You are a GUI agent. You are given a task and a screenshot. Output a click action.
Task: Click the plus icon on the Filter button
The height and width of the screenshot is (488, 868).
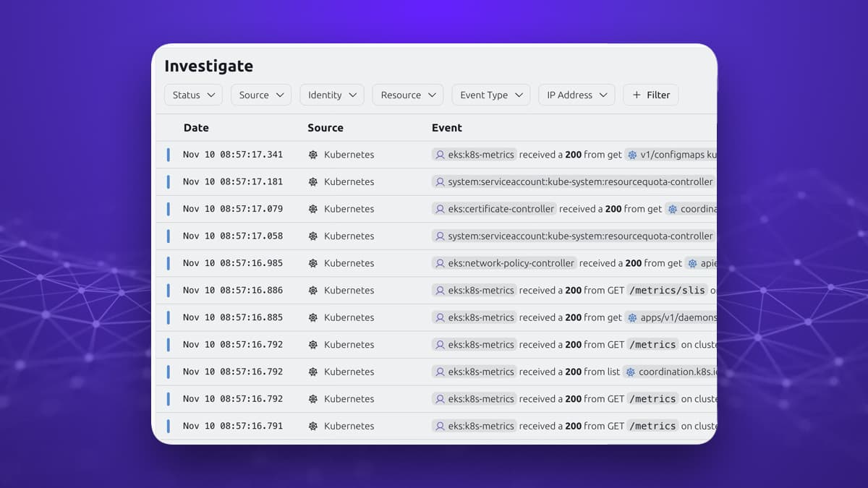[x=637, y=95]
